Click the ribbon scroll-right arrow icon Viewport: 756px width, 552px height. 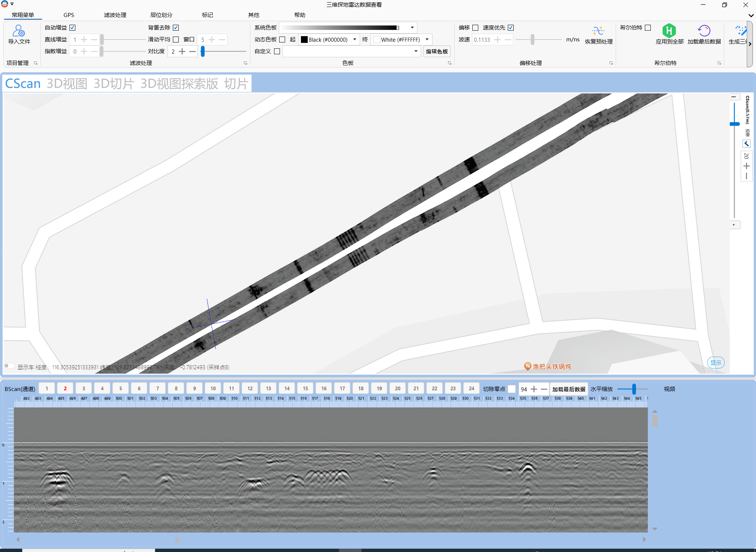click(750, 44)
